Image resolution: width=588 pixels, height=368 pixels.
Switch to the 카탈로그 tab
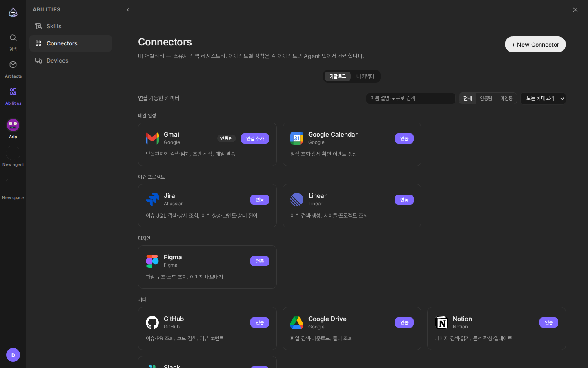point(338,76)
